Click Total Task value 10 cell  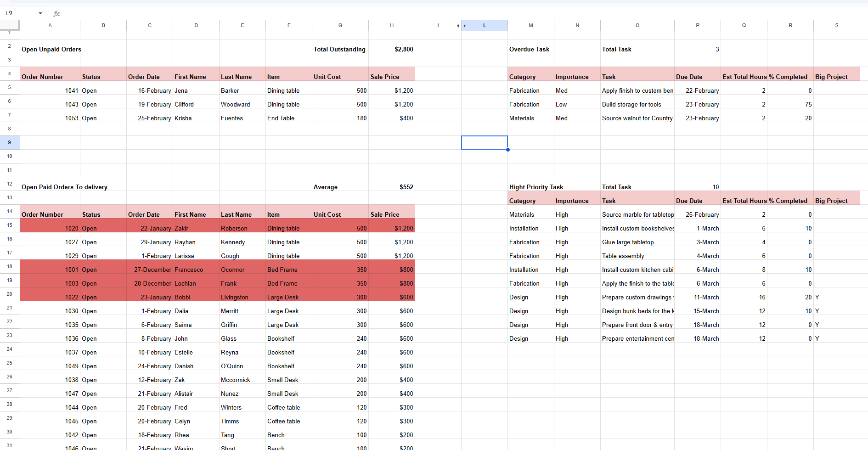pos(698,184)
